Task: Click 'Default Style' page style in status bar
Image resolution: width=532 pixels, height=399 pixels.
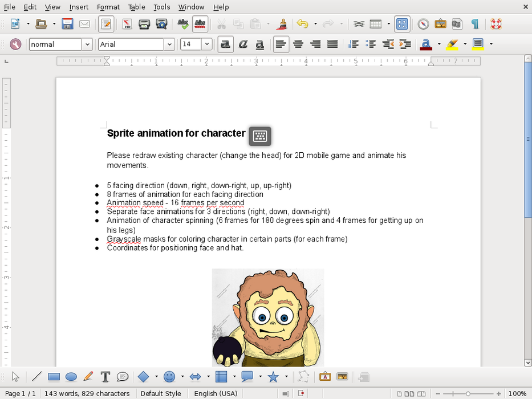Action: click(x=161, y=393)
